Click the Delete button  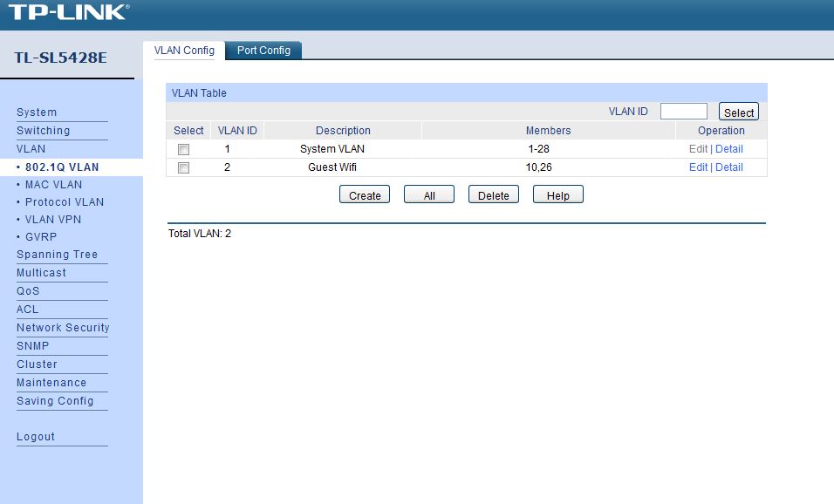point(494,194)
